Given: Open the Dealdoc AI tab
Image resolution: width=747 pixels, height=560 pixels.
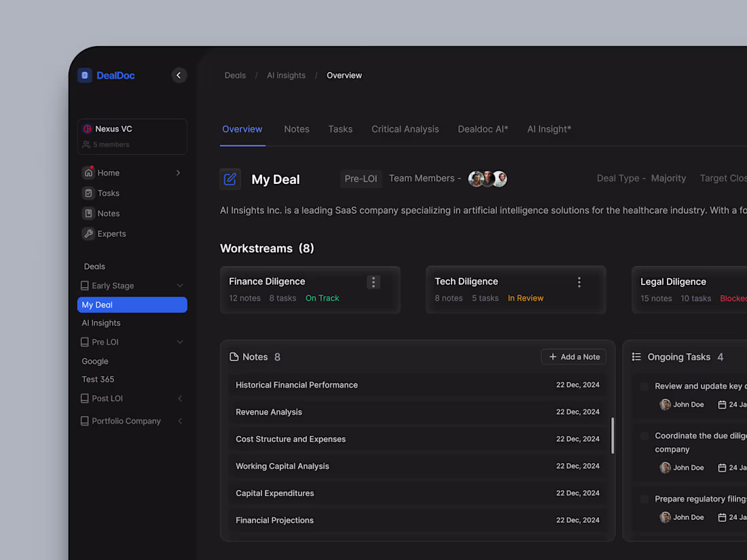Looking at the screenshot, I should pos(482,129).
